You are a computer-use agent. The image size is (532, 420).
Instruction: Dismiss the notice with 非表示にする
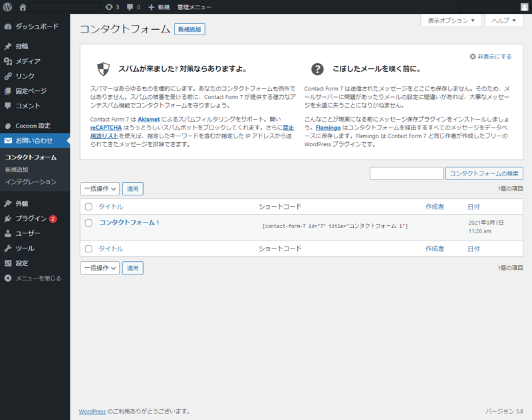491,56
